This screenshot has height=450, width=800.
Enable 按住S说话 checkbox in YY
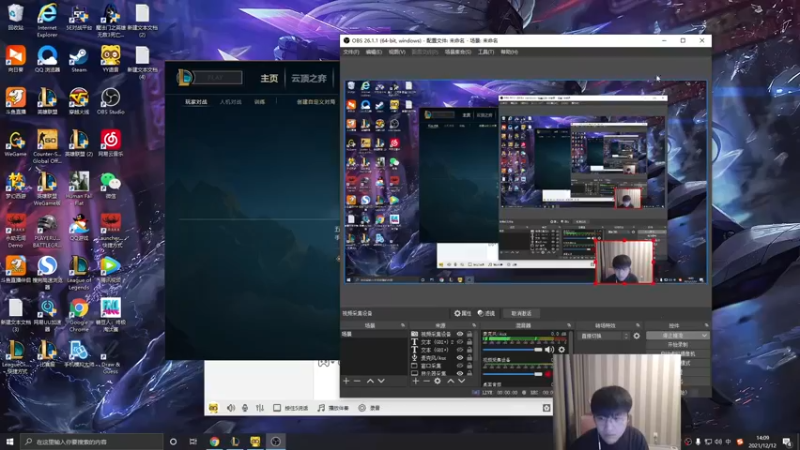(x=277, y=408)
